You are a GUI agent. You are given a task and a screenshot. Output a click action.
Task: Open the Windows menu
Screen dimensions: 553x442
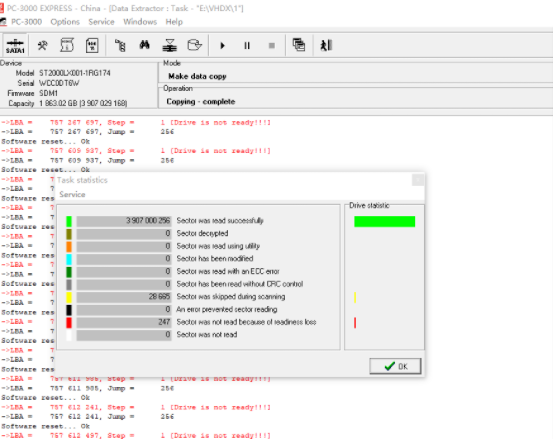tap(140, 22)
